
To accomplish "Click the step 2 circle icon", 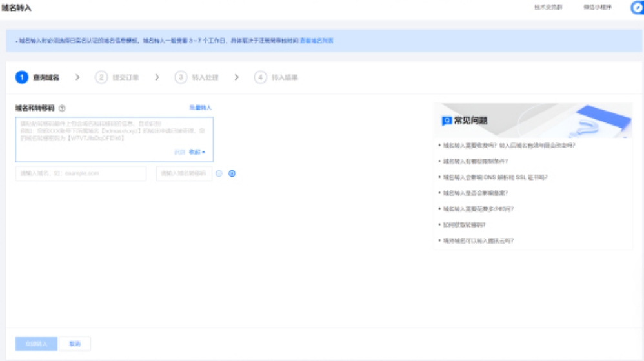I will point(101,77).
